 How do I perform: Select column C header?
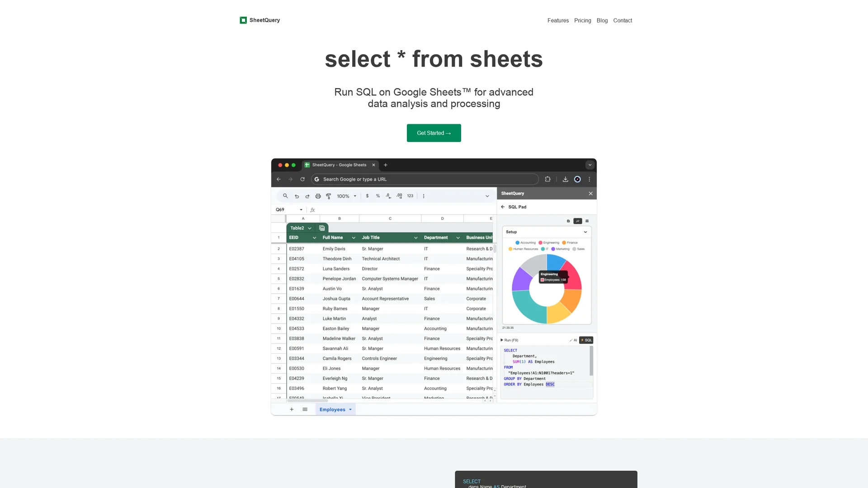[x=390, y=219]
